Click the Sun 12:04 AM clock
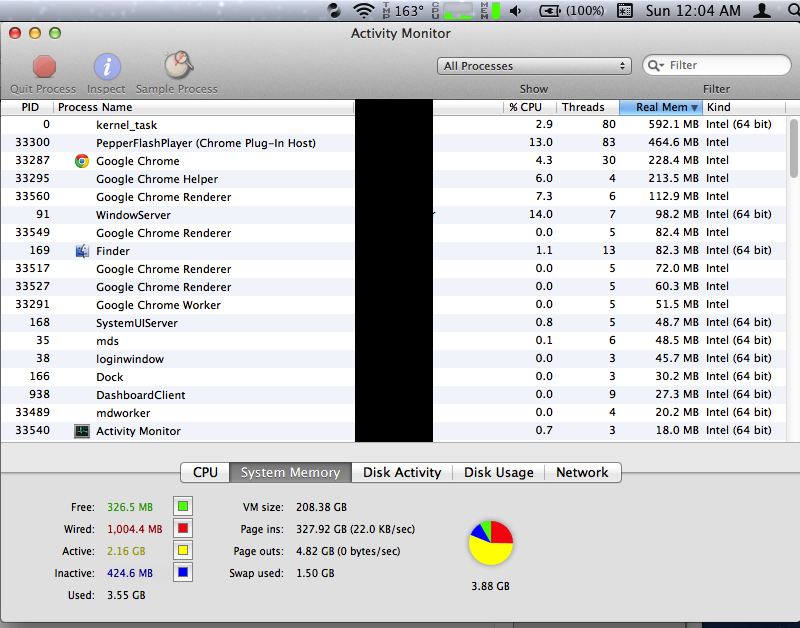 pyautogui.click(x=693, y=10)
